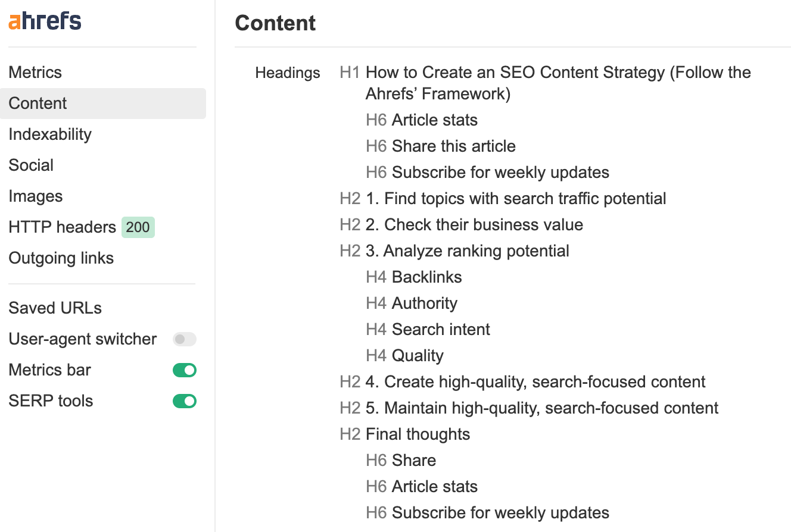Viewport: 791px width, 532px height.
Task: Open Saved URLs
Action: point(55,308)
